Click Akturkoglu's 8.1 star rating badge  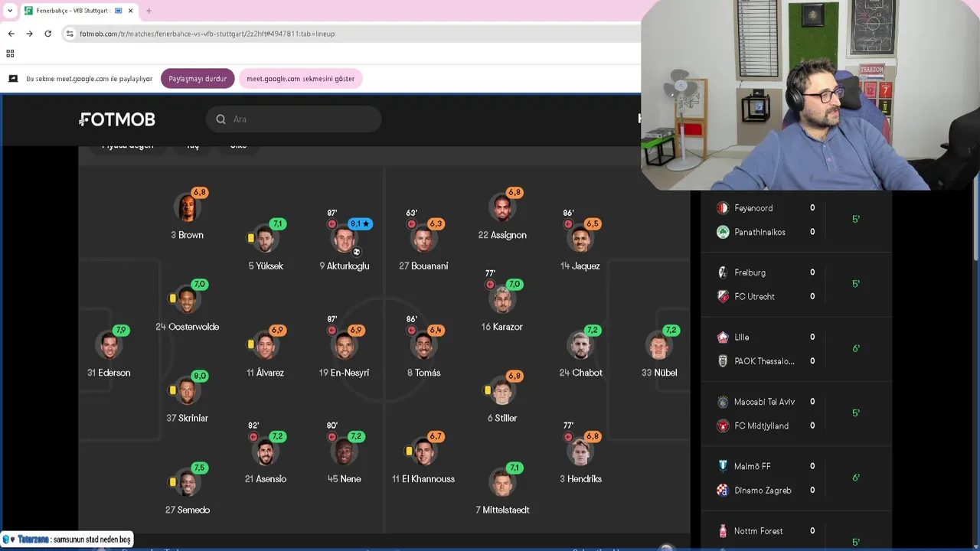361,223
